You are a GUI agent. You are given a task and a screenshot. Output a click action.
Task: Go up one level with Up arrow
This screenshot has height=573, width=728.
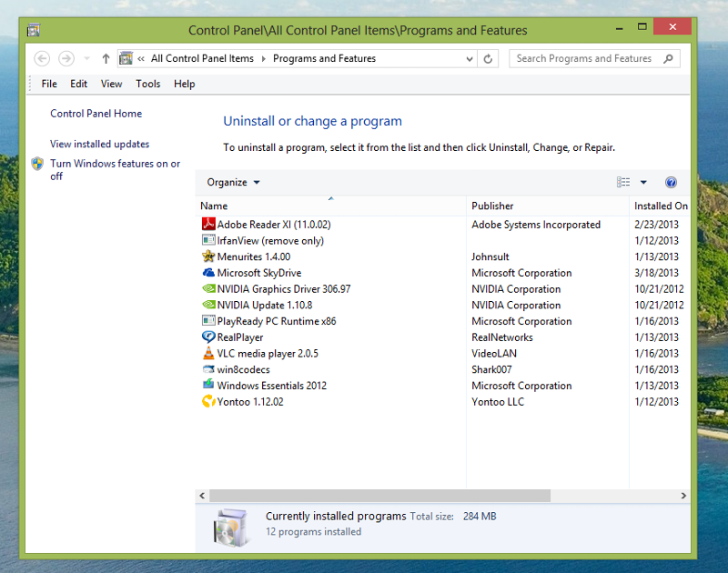click(x=106, y=58)
